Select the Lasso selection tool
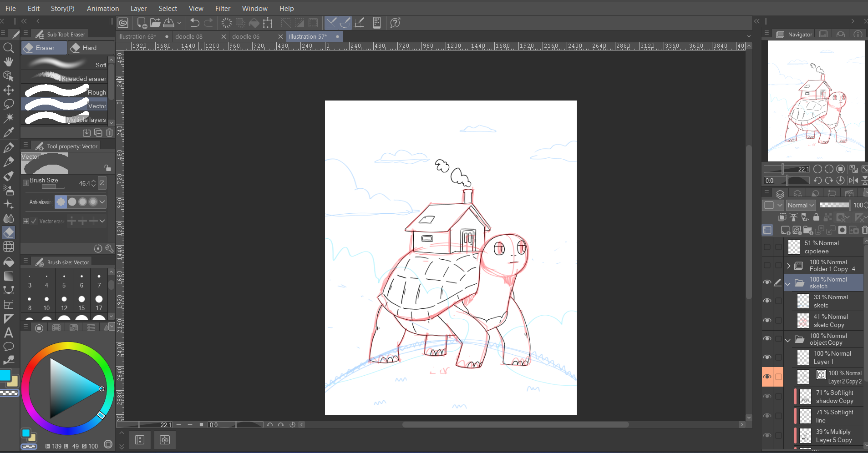 [8, 104]
